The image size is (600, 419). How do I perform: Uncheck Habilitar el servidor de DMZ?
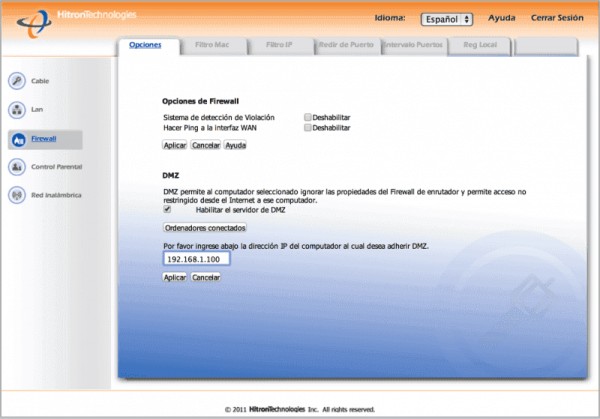[168, 210]
